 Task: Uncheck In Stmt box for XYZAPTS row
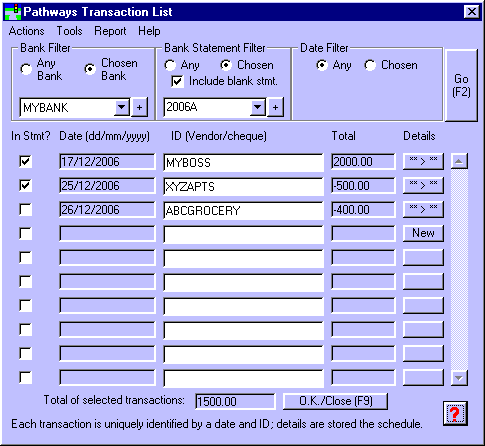[x=25, y=186]
